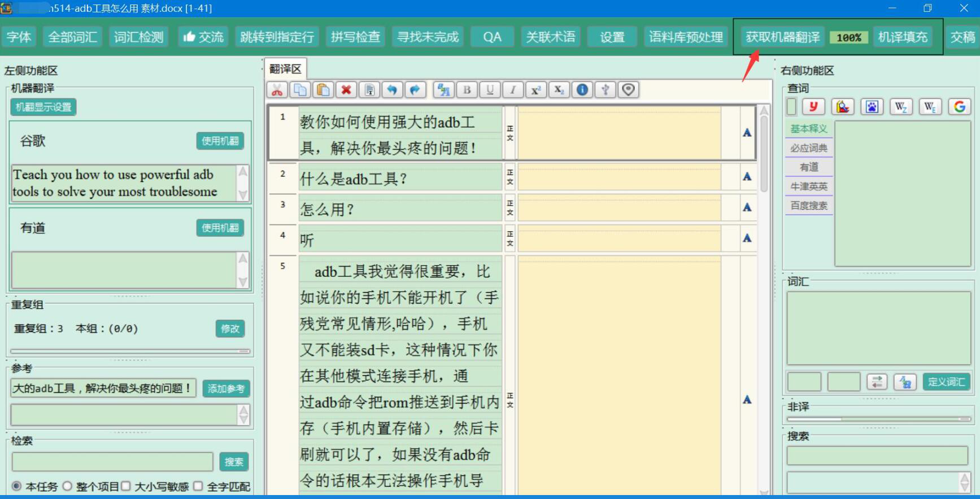The height and width of the screenshot is (499, 980).
Task: Undo the last edit
Action: [392, 90]
